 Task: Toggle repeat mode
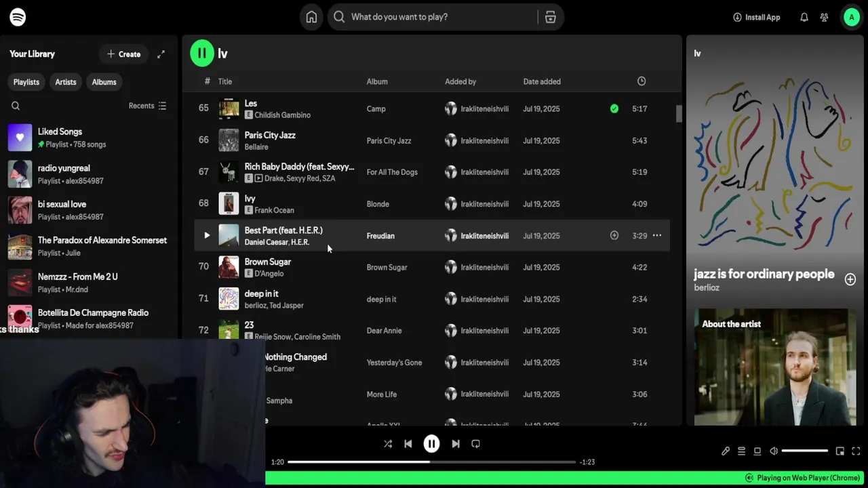tap(475, 444)
